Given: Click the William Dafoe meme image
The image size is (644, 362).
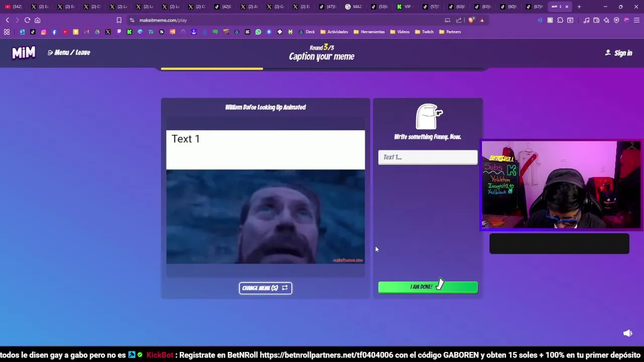Looking at the screenshot, I should point(266,217).
